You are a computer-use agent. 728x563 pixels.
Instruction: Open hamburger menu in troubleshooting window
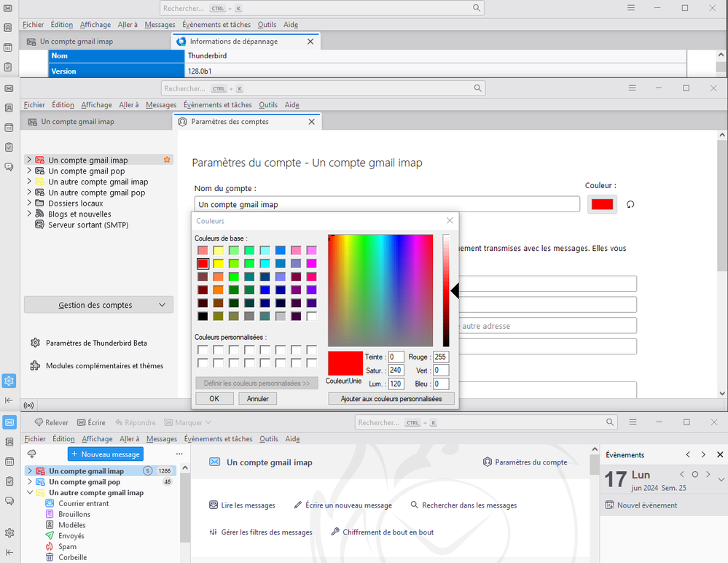point(630,8)
